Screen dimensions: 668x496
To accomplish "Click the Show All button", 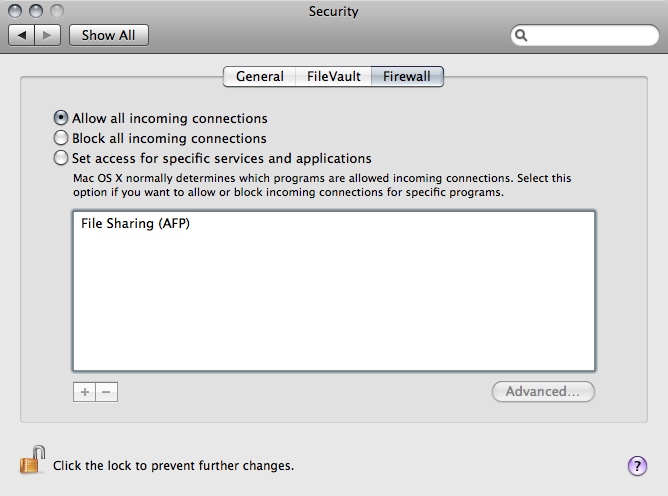I will point(108,35).
